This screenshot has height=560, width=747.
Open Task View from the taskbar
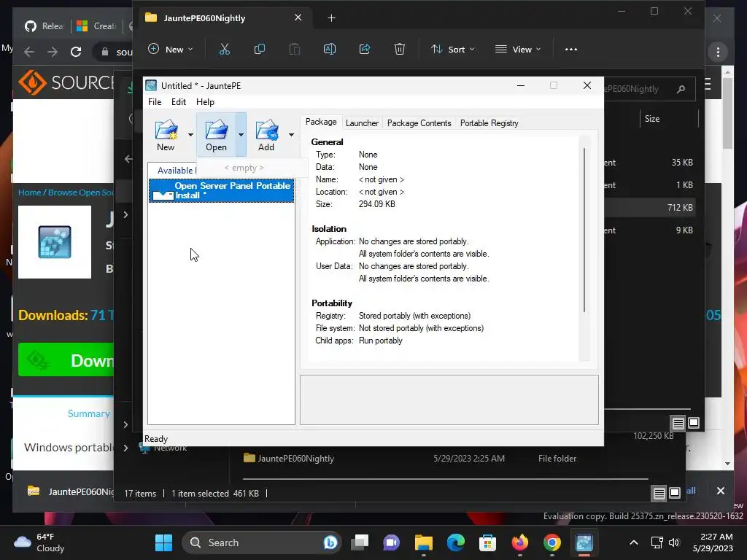coord(360,542)
